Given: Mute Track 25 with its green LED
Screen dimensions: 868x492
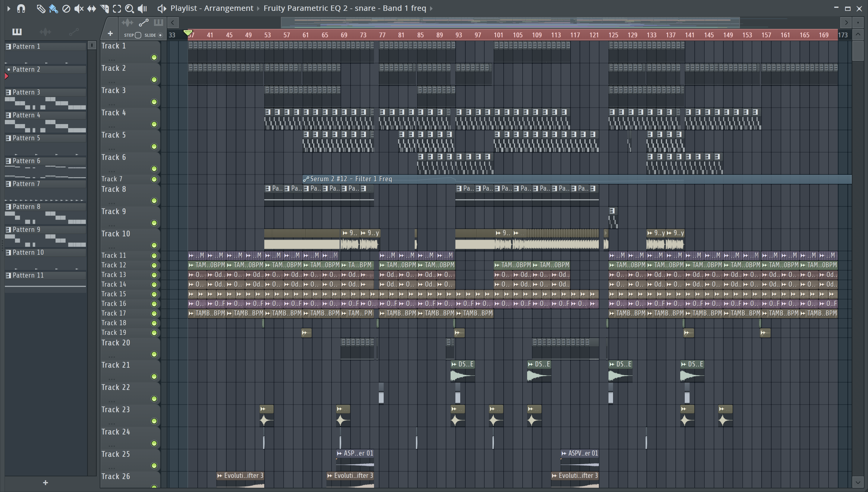Looking at the screenshot, I should click(154, 466).
